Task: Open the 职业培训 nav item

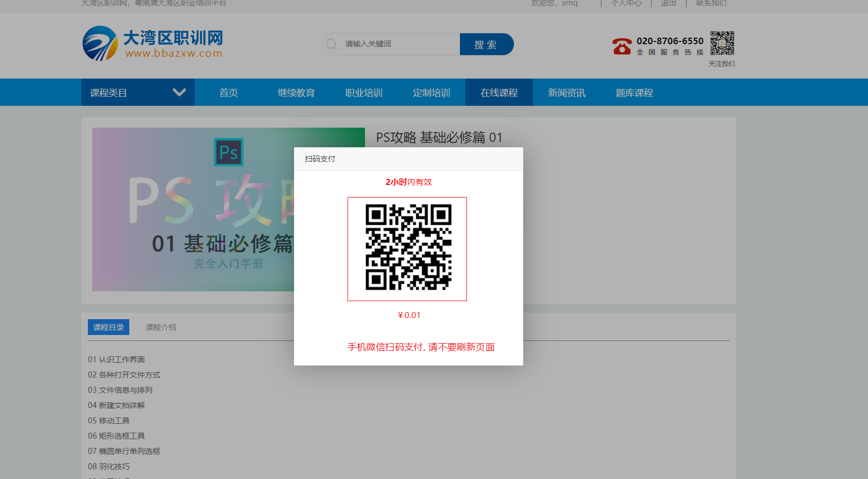Action: click(x=364, y=93)
